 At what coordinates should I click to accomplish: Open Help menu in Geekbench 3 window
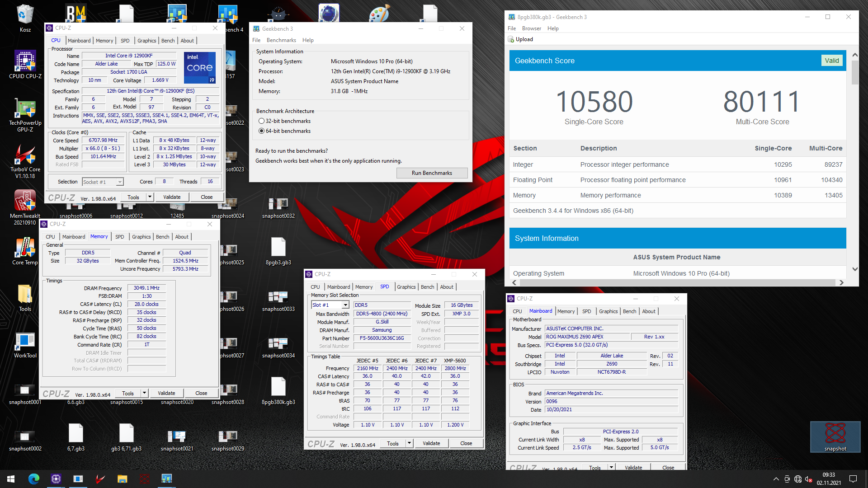(x=308, y=40)
